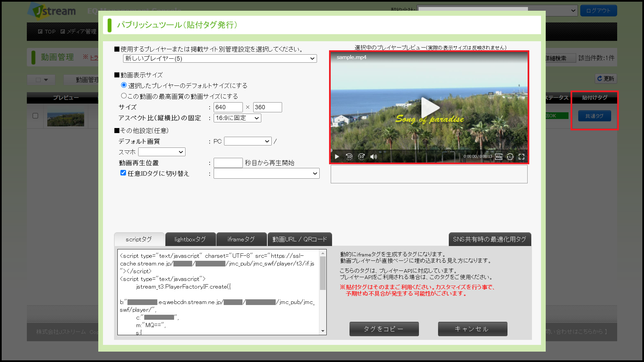The image size is (644, 362).
Task: Expand the 16:9に固定 aspect ratio dropdown
Action: tap(237, 118)
